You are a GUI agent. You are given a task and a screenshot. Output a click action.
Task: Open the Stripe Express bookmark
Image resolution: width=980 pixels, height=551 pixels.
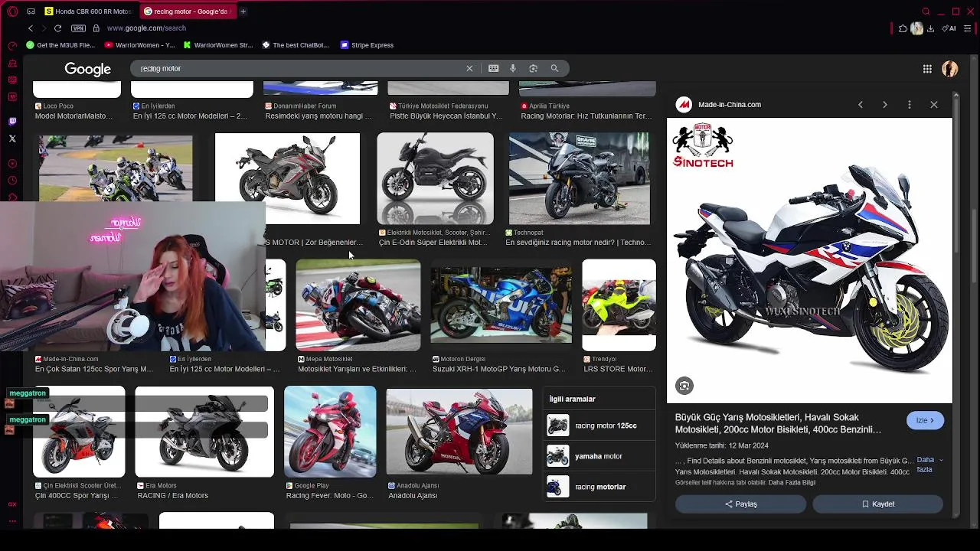[x=367, y=45]
